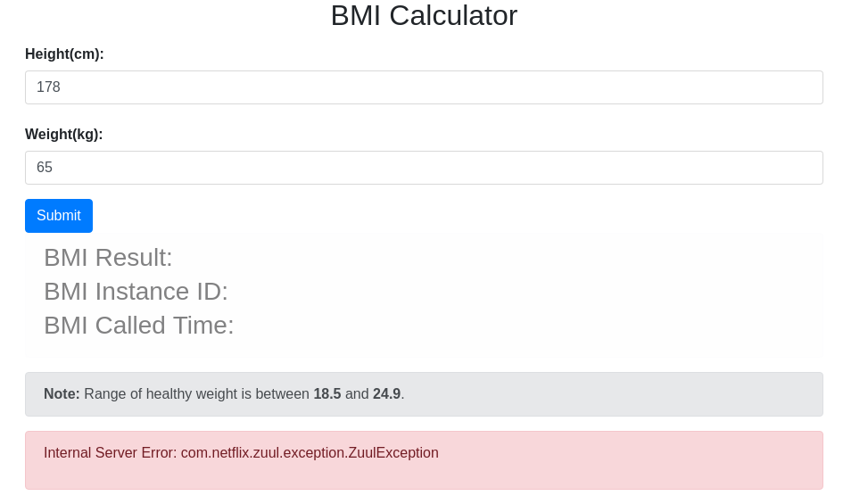843x504 pixels.
Task: Click the bold 24.9 value
Action: [x=386, y=394]
